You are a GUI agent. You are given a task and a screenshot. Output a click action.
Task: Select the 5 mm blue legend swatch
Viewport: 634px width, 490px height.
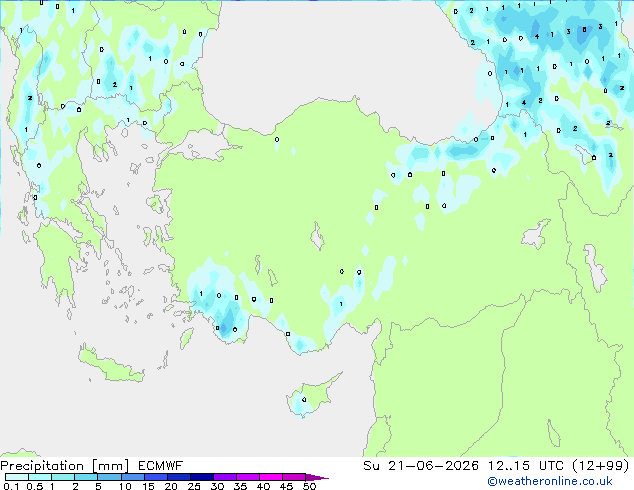[109, 477]
